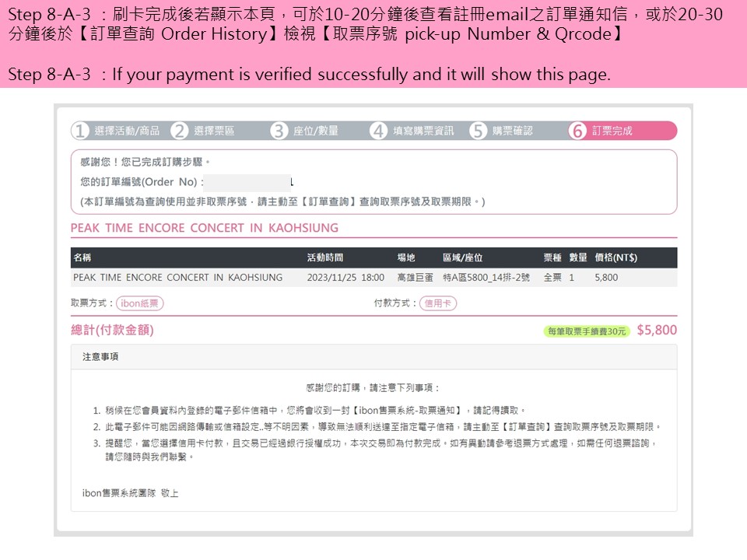Click the 區域/座位 column header
The width and height of the screenshot is (747, 560).
462,257
